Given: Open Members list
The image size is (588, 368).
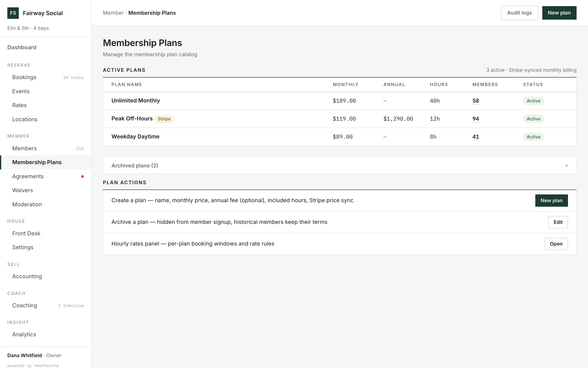Looking at the screenshot, I should tap(46, 148).
